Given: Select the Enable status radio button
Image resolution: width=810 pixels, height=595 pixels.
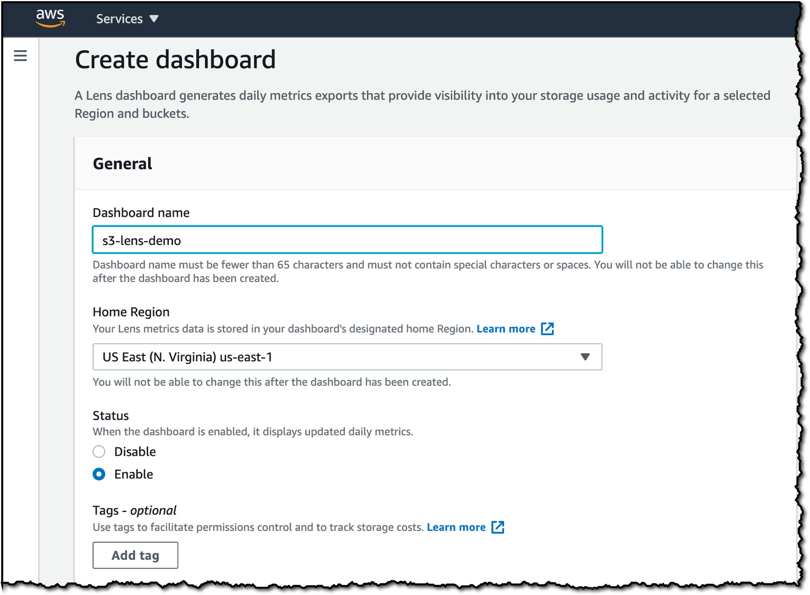Looking at the screenshot, I should [99, 474].
